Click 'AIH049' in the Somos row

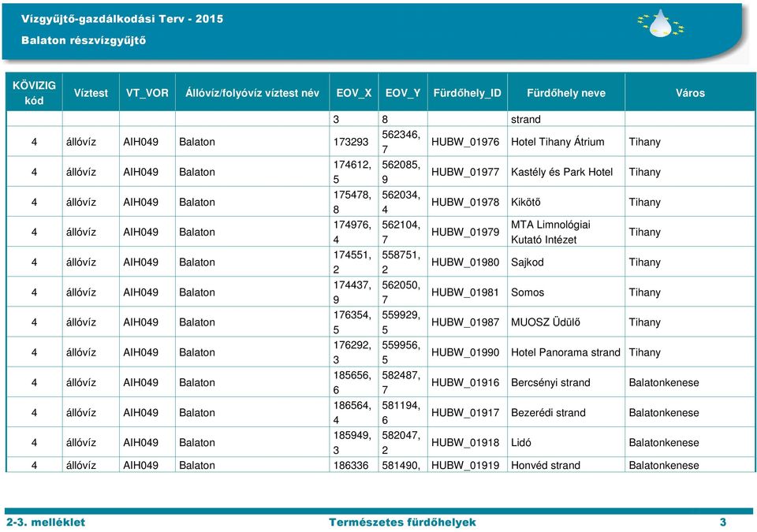click(140, 292)
